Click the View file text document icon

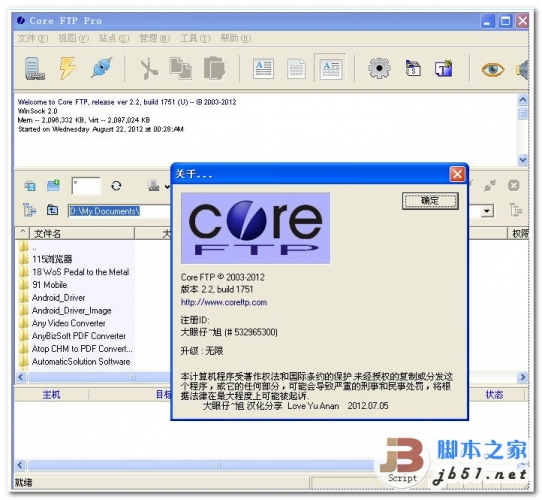point(263,68)
